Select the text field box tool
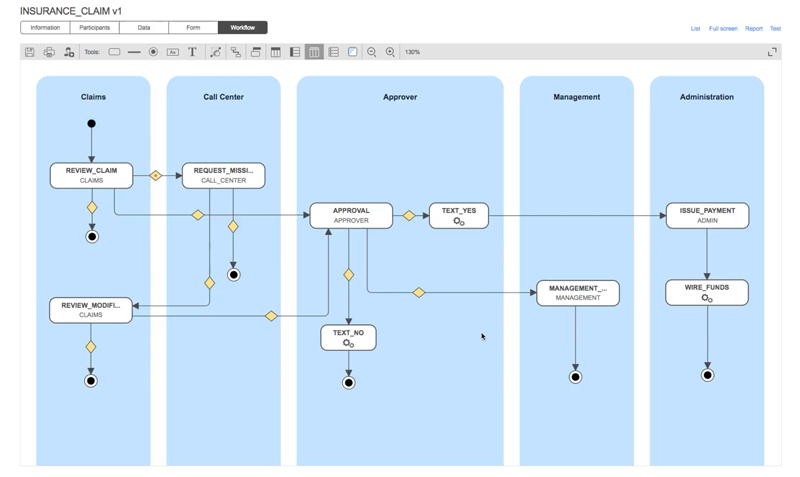 pos(173,52)
